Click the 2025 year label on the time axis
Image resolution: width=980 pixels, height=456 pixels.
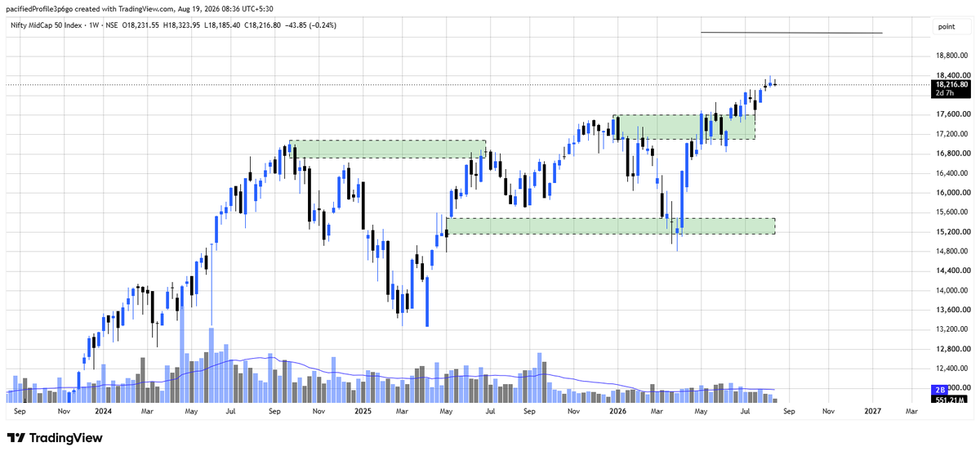[x=362, y=413]
